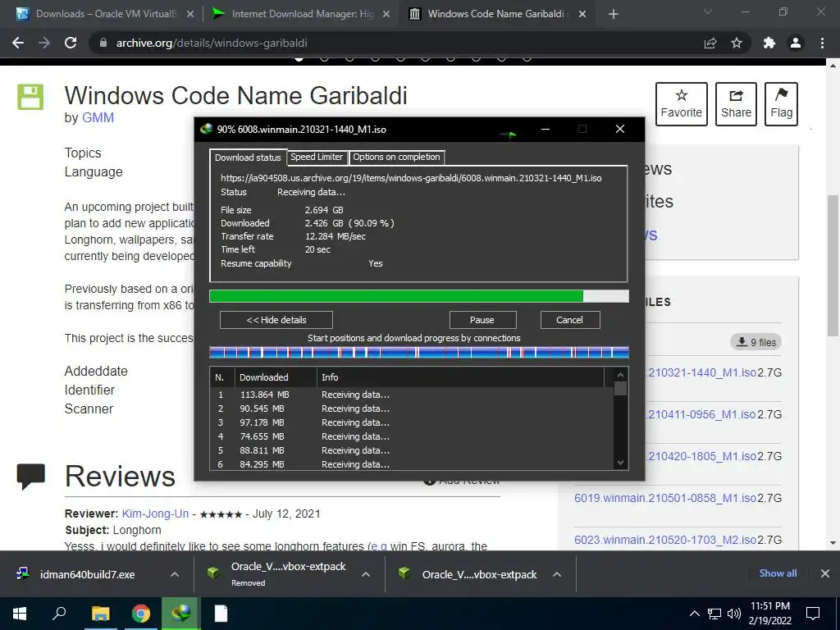Screen dimensions: 840x630
Task: Click the 9 files download badge
Action: pyautogui.click(x=756, y=342)
